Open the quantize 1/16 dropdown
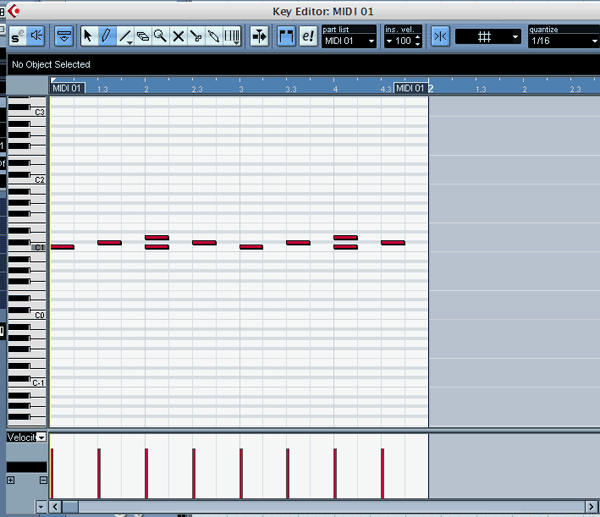This screenshot has height=517, width=600. 563,41
